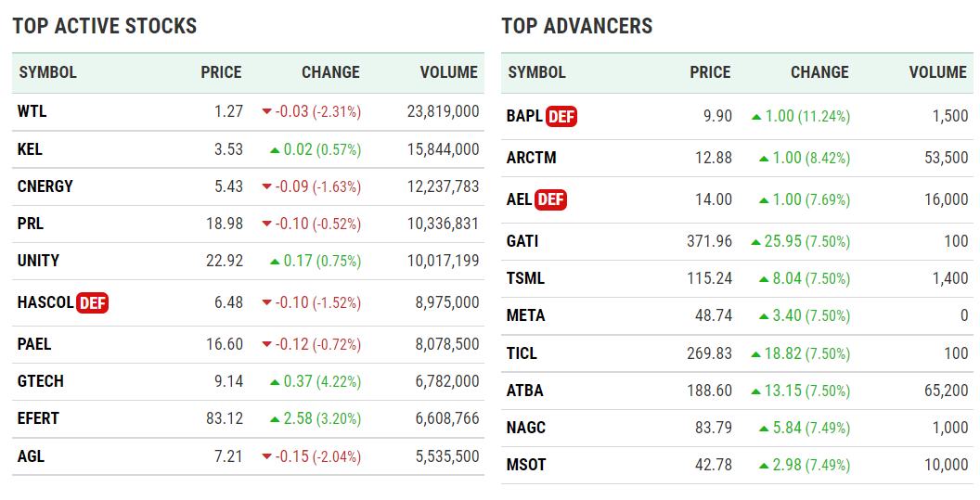Image resolution: width=980 pixels, height=500 pixels.
Task: Open the WTL stock symbol link
Action: [x=32, y=112]
